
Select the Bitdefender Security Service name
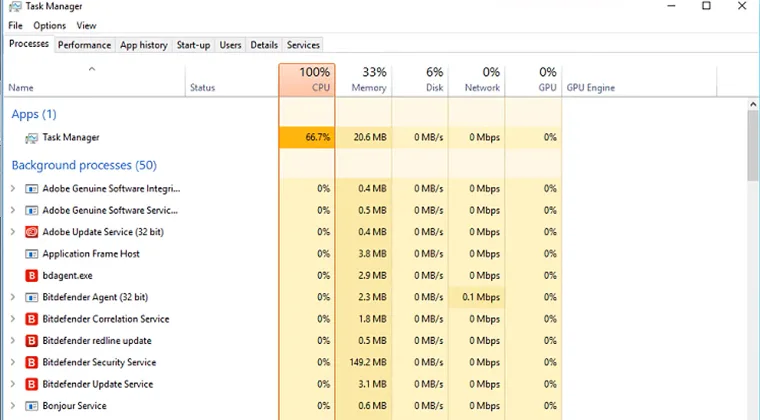click(x=99, y=362)
